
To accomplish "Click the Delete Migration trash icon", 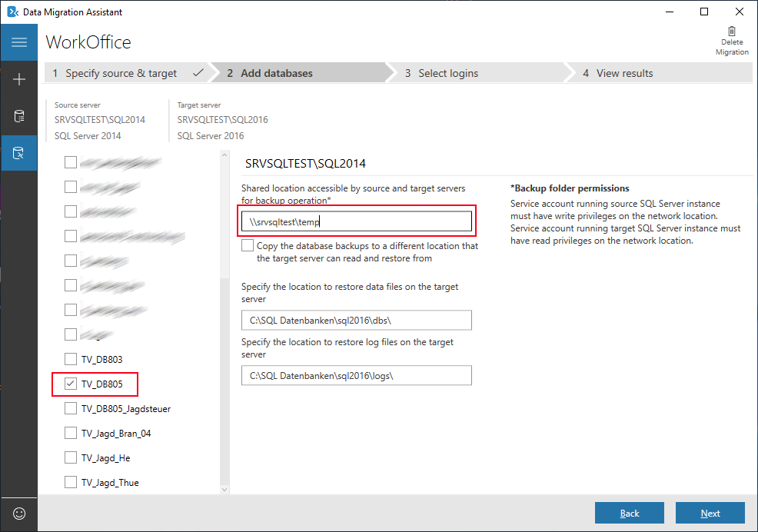I will (731, 32).
